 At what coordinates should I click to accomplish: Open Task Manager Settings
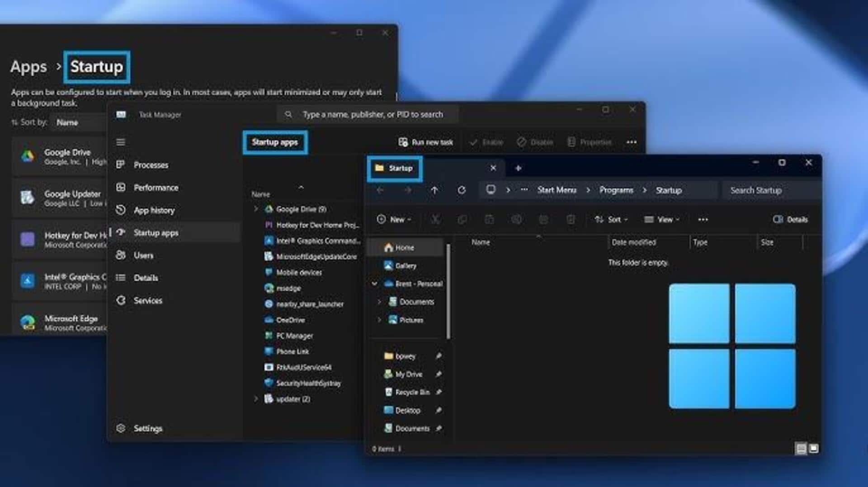tap(147, 428)
